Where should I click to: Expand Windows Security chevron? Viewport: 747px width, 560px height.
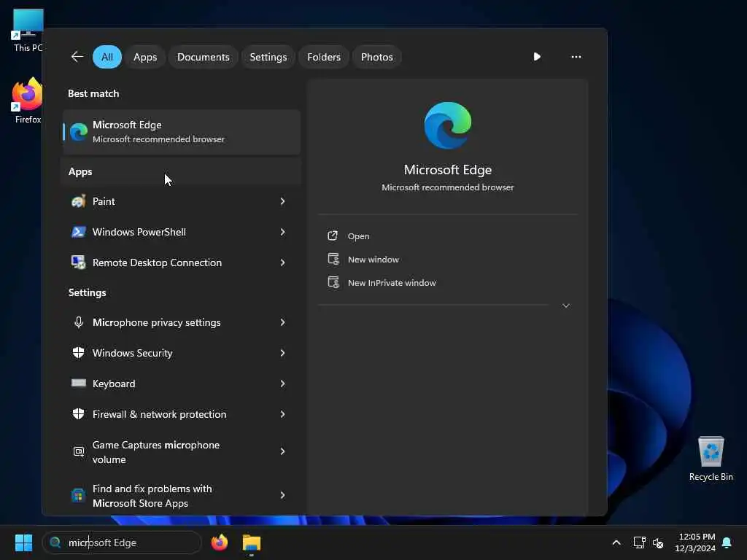pyautogui.click(x=282, y=353)
